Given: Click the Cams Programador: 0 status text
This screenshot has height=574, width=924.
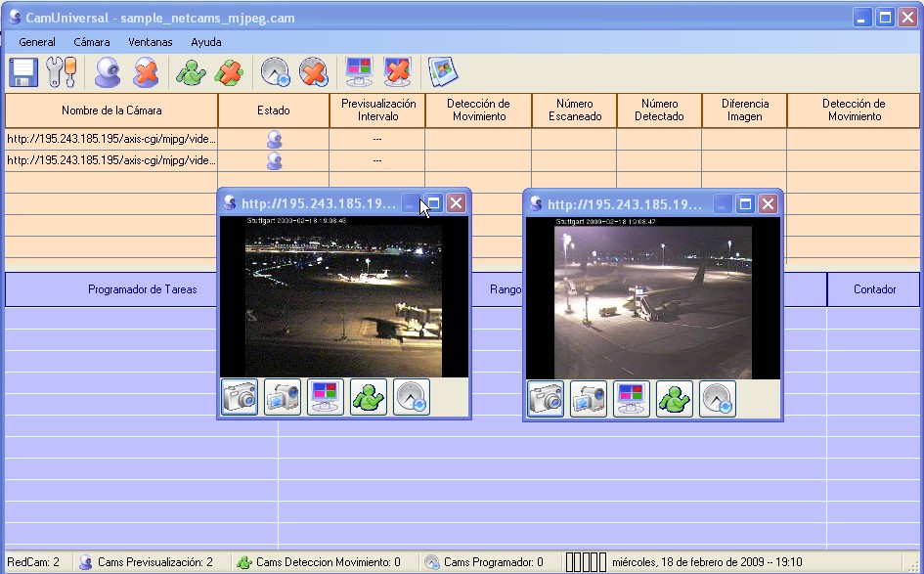Looking at the screenshot, I should pyautogui.click(x=493, y=562).
